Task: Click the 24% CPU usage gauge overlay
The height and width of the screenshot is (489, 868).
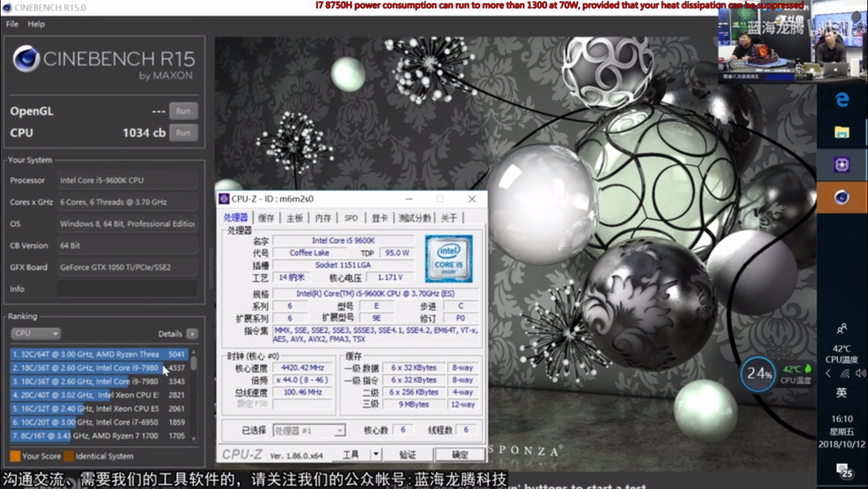Action: [x=758, y=374]
